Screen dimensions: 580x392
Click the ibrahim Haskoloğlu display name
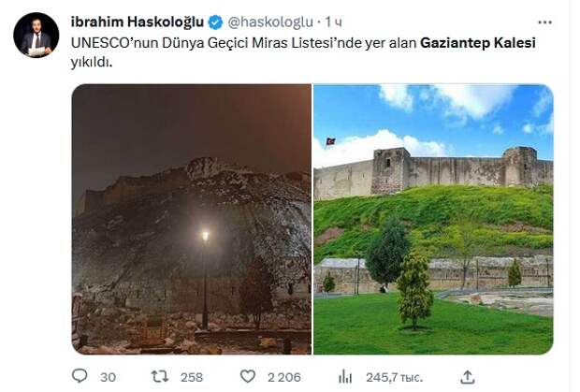tap(138, 22)
